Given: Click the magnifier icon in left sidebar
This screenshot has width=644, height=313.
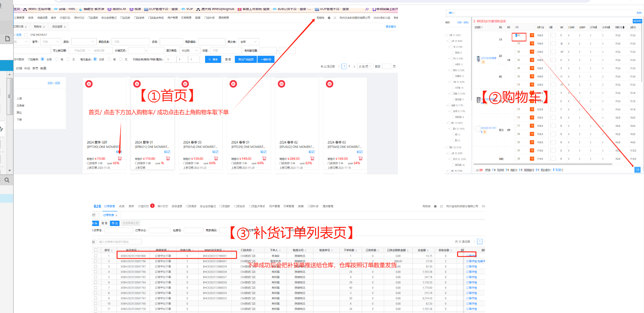Looking at the screenshot, I should click(x=7, y=180).
